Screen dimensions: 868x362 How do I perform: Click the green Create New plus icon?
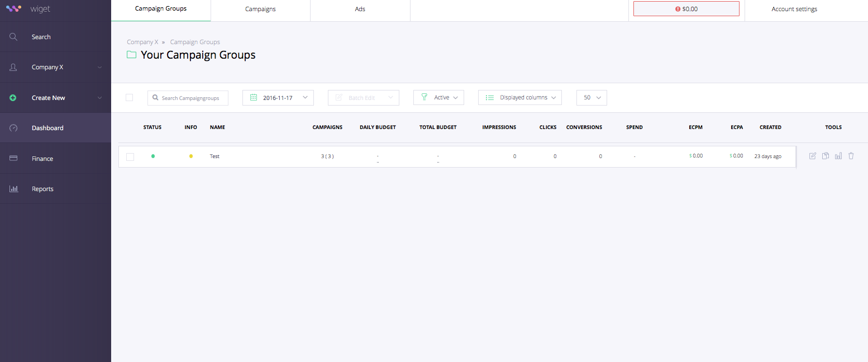click(13, 98)
